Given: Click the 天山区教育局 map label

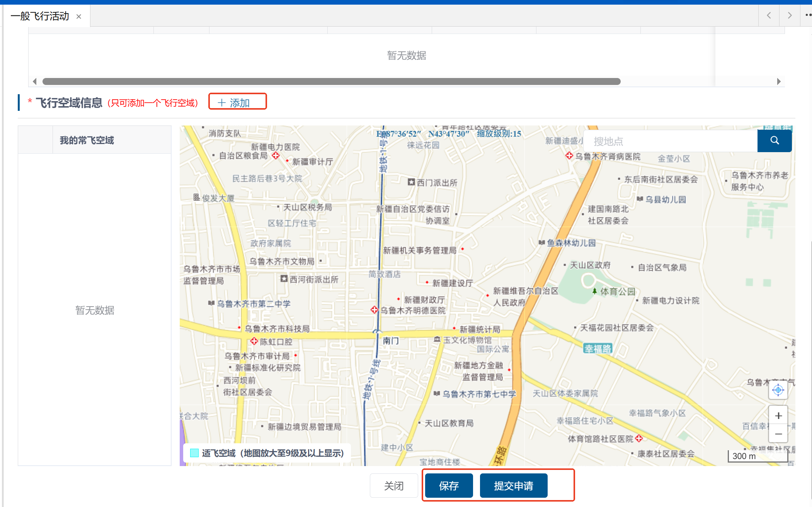Looking at the screenshot, I should tap(449, 423).
